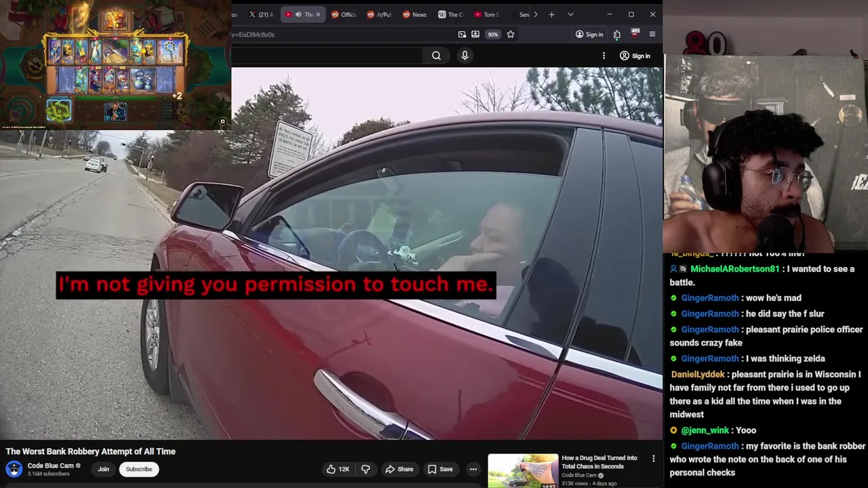Click the picture-in-picture icon in address bar

pos(462,35)
